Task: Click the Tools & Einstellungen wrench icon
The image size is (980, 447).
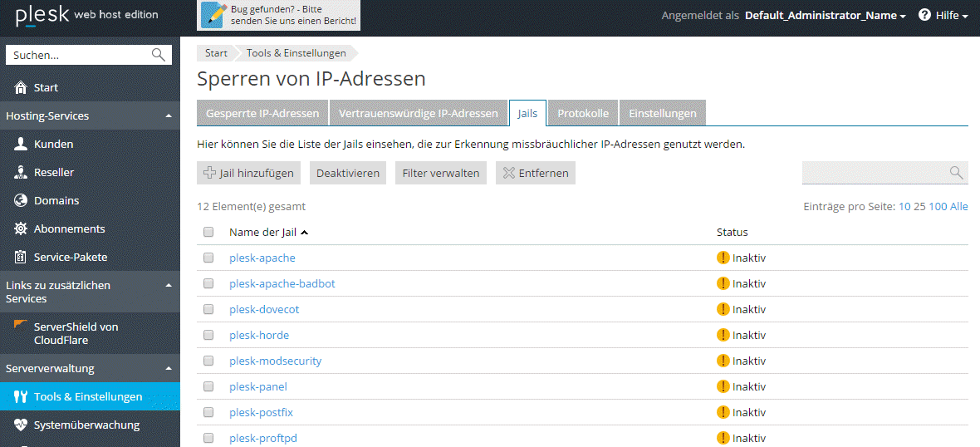Action: pos(21,396)
